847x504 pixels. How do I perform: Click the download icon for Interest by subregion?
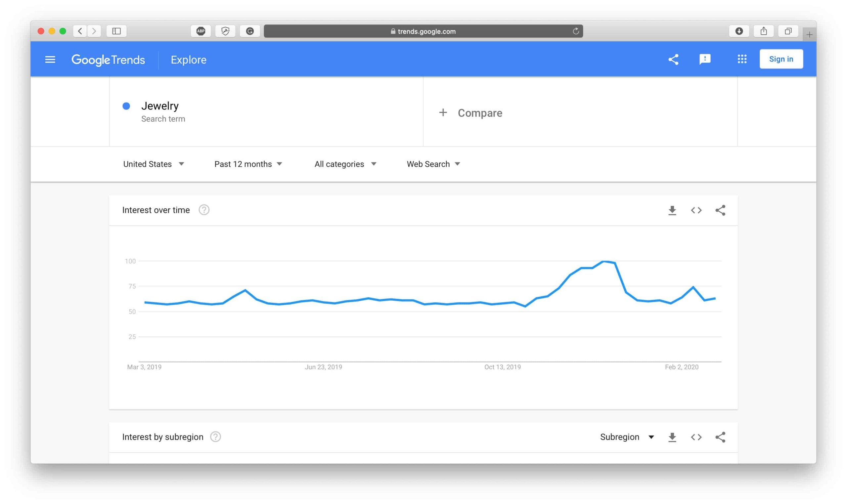[x=672, y=437]
